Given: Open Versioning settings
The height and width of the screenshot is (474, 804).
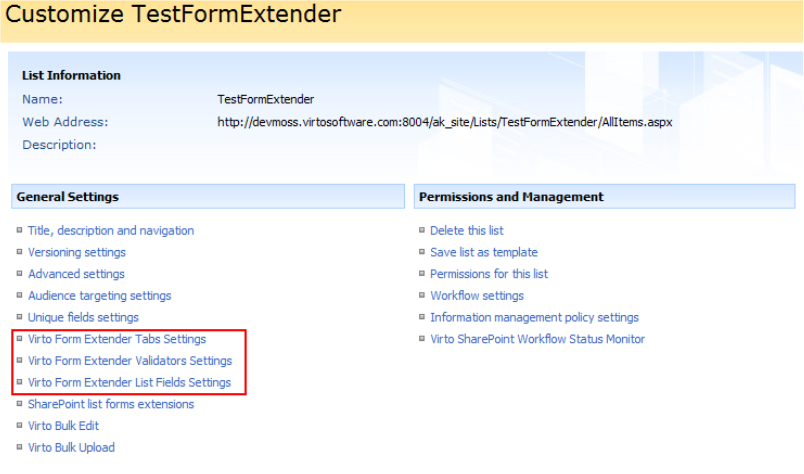Looking at the screenshot, I should tap(76, 252).
